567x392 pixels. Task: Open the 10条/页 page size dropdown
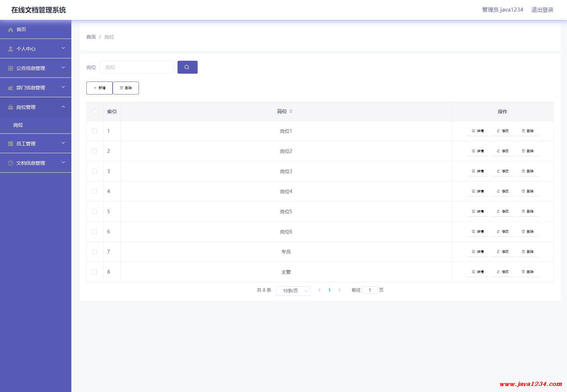293,291
